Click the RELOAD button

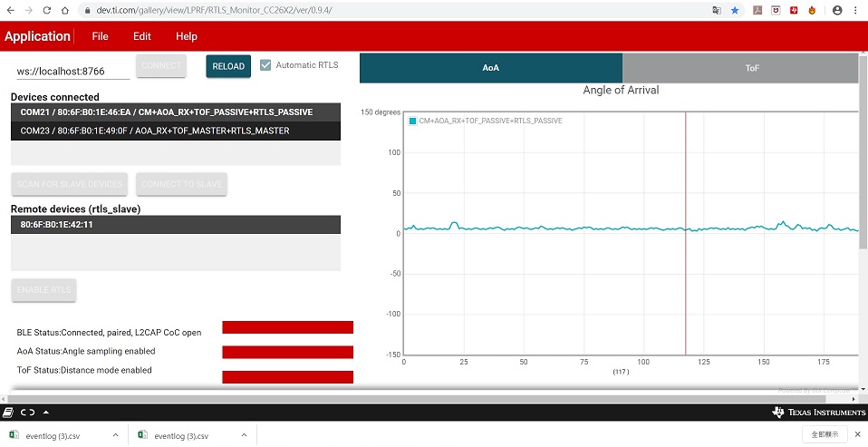coord(228,66)
